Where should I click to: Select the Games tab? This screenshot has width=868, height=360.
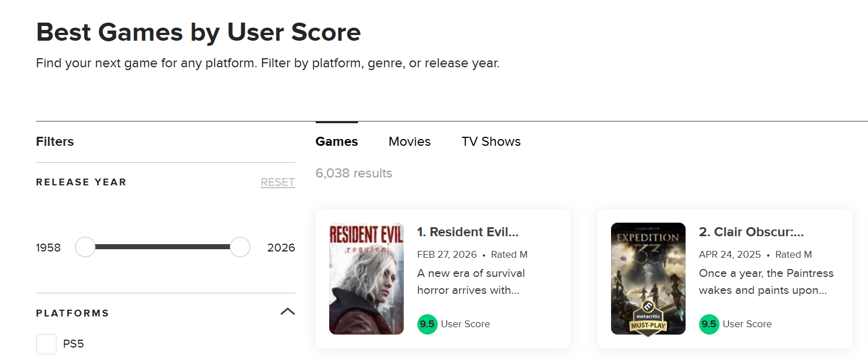click(x=337, y=142)
